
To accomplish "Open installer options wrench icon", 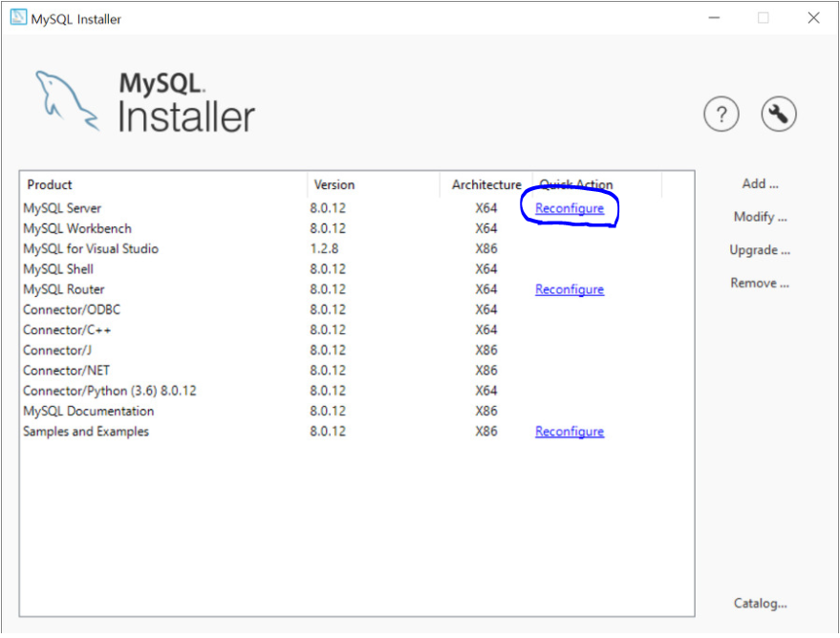I will pos(779,114).
